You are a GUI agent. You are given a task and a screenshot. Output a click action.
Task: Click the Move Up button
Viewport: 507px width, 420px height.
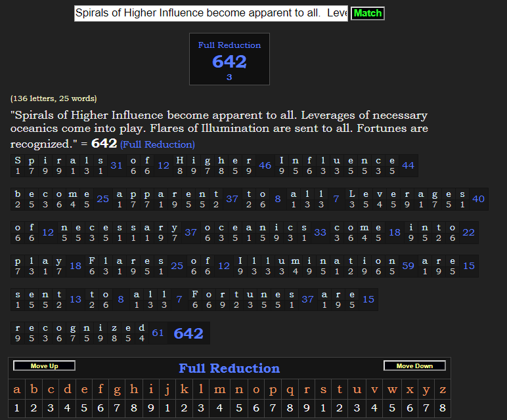pos(44,366)
